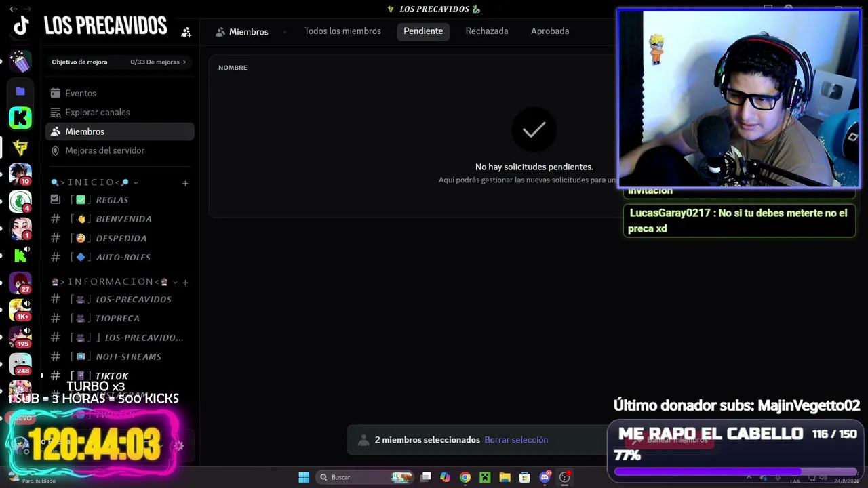Open OBS Studio from the taskbar
Viewport: 868px width, 488px height.
pyautogui.click(x=564, y=477)
